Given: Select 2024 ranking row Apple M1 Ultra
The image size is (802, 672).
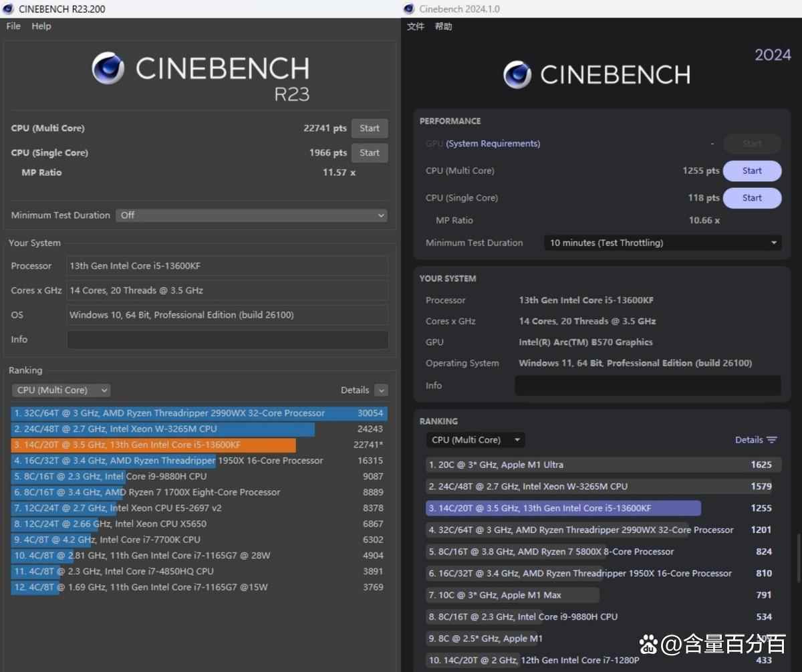Looking at the screenshot, I should click(x=604, y=465).
